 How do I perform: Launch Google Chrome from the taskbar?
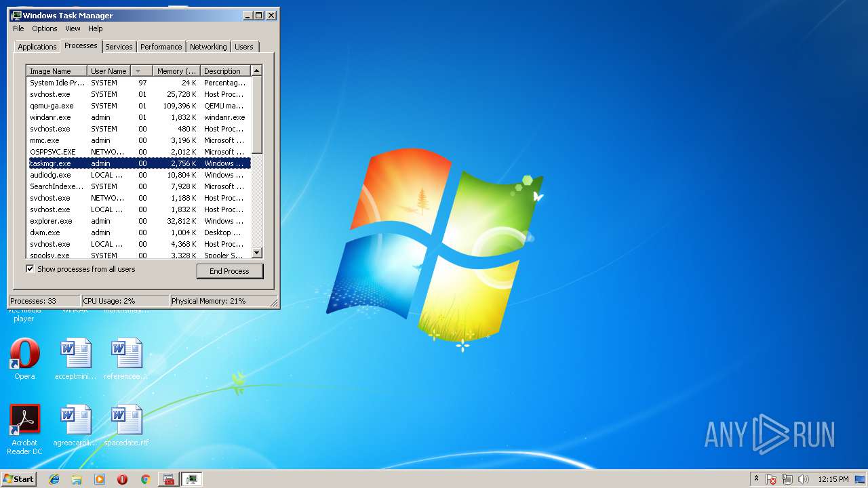(145, 479)
